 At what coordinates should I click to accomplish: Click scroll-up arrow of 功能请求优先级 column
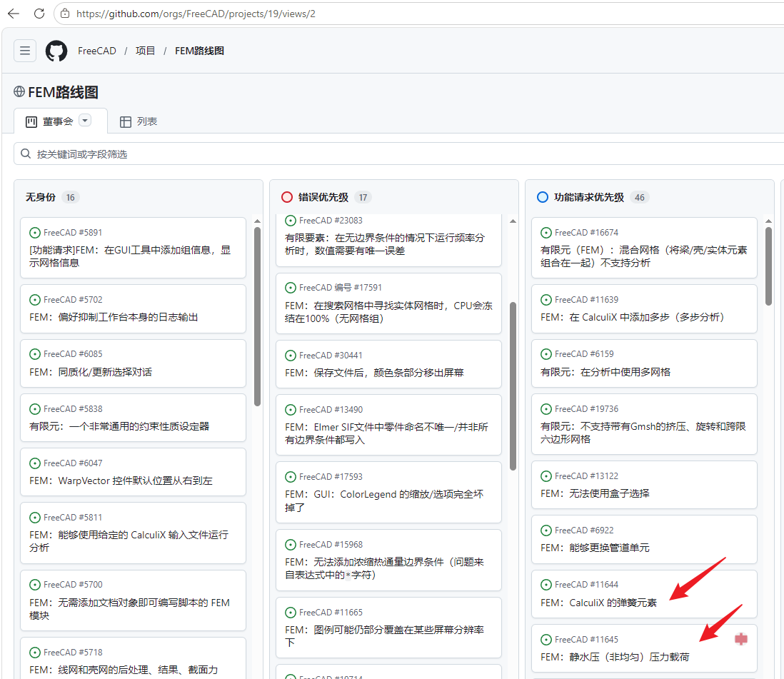[768, 221]
